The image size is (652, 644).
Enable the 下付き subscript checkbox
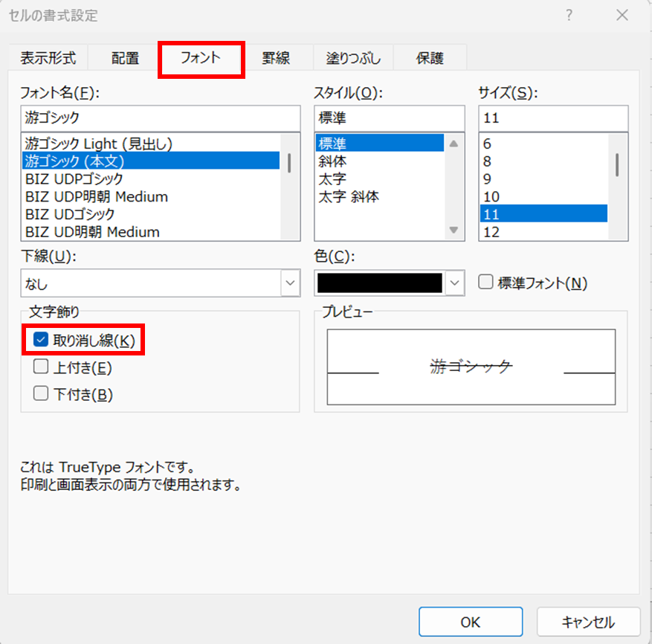click(x=42, y=395)
